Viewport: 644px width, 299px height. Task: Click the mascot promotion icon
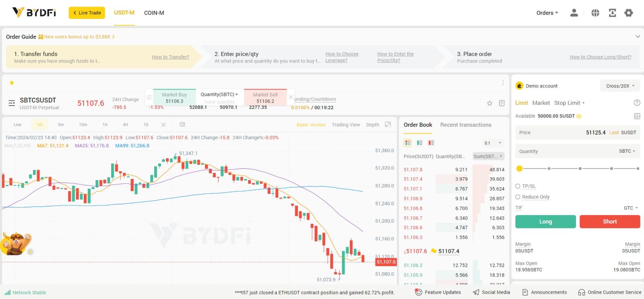coord(16,243)
